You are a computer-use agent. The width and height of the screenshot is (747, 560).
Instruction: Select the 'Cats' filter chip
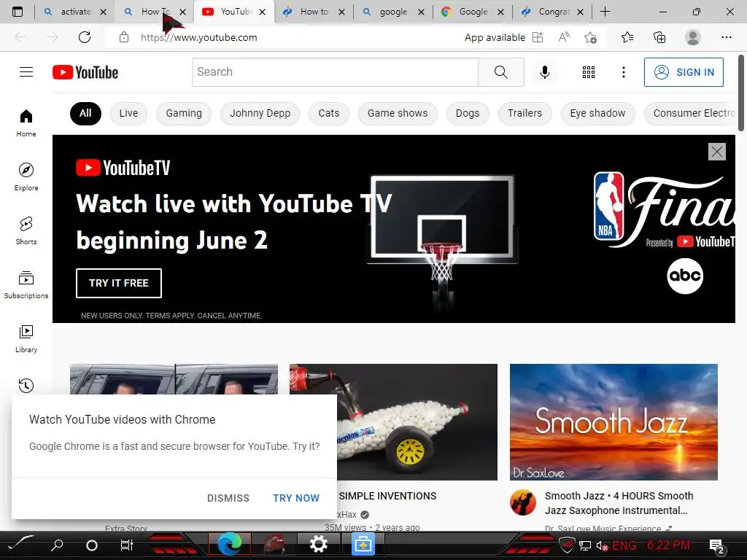(x=329, y=113)
